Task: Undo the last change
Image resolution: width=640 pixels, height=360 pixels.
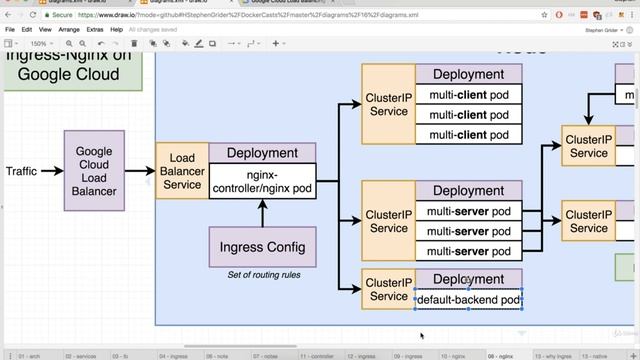Action: point(101,43)
